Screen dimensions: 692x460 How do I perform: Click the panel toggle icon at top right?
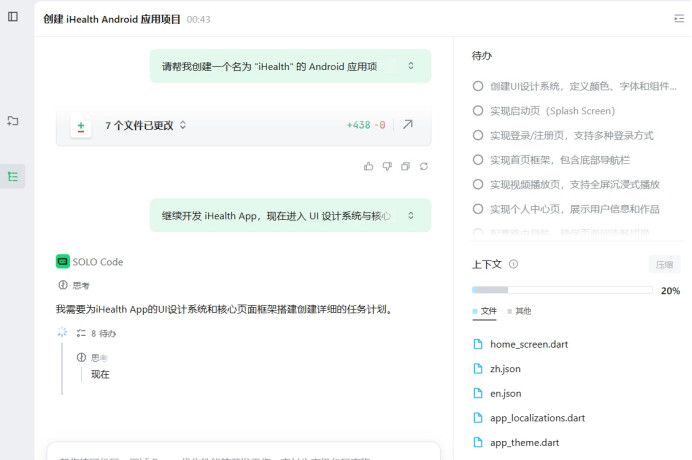pos(679,19)
